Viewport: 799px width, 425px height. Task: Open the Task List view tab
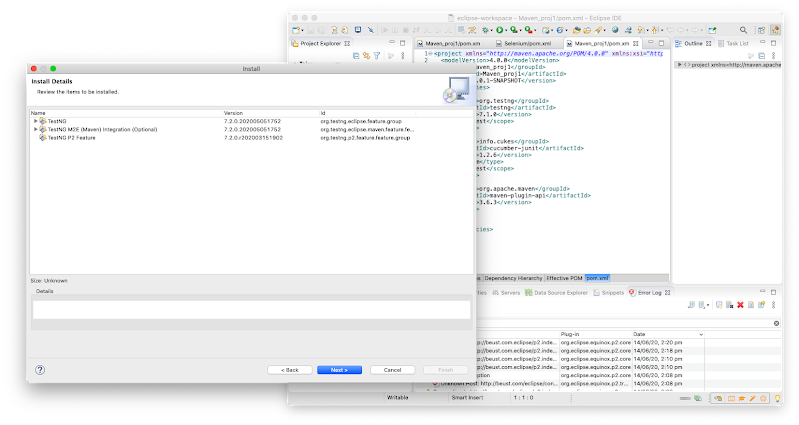733,44
